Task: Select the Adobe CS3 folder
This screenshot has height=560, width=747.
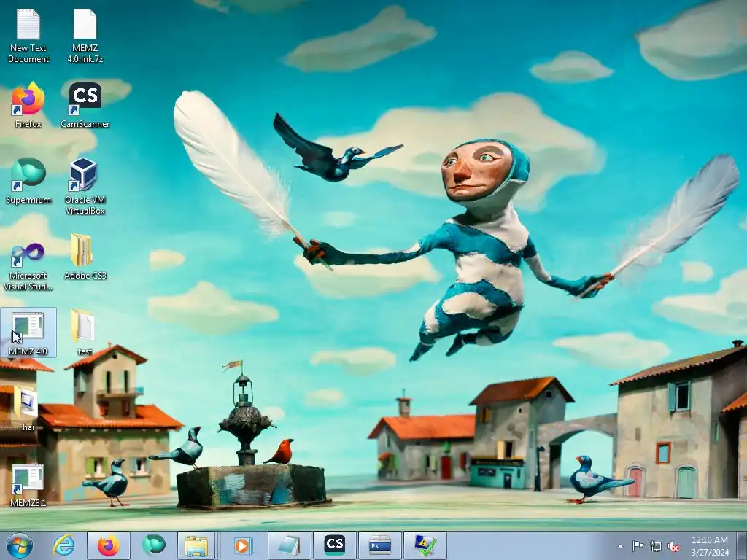Action: click(85, 257)
